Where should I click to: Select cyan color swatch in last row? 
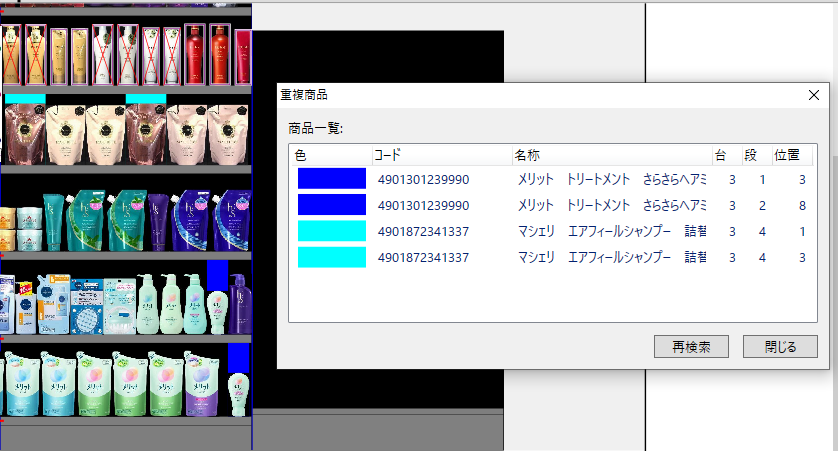click(x=331, y=257)
